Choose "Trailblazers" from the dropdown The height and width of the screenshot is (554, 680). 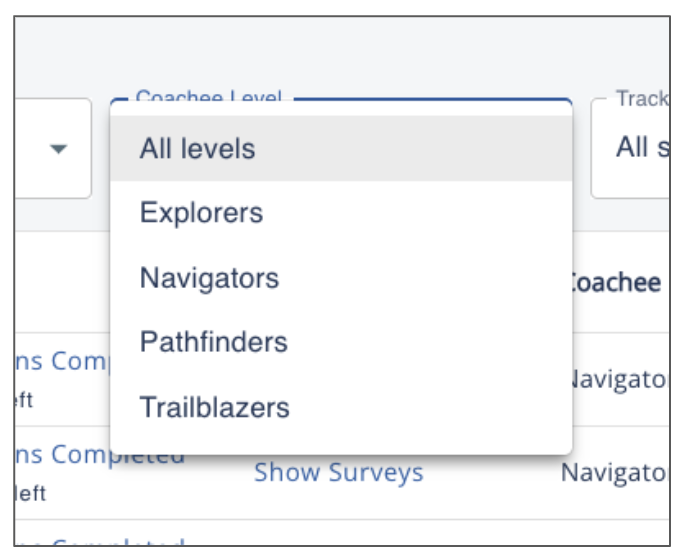(x=214, y=407)
